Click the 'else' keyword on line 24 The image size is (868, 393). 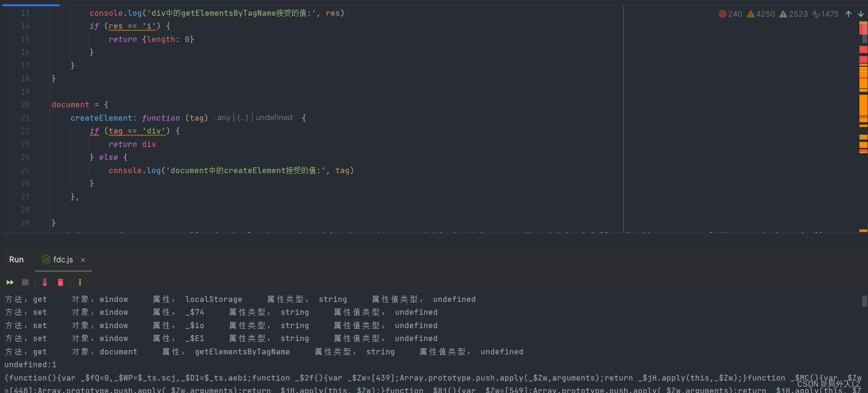point(109,157)
